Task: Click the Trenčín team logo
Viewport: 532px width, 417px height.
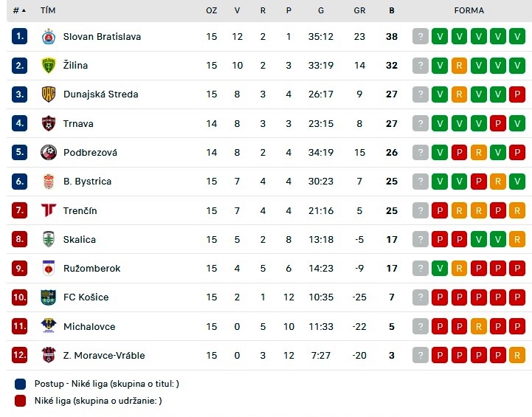Action: tap(49, 210)
